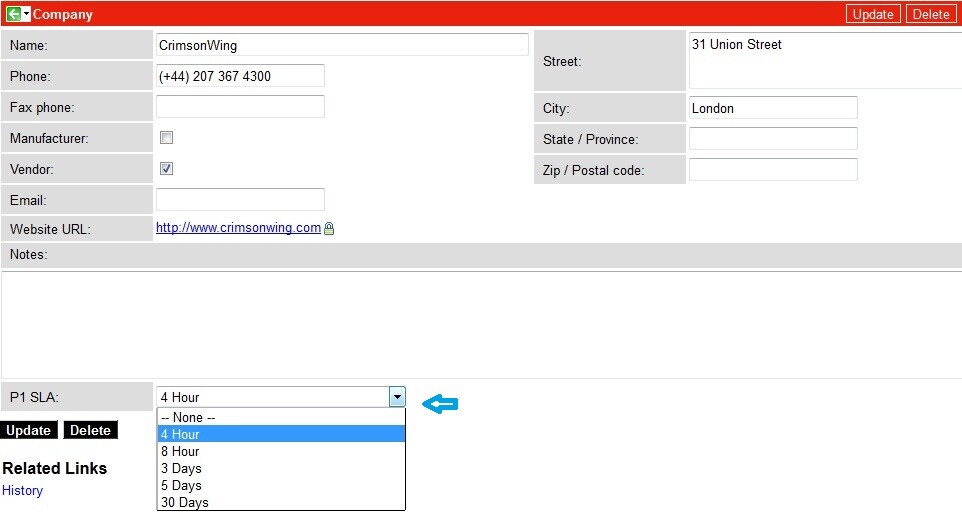Choose the '8 Hour' option
962x532 pixels.
pyautogui.click(x=281, y=452)
